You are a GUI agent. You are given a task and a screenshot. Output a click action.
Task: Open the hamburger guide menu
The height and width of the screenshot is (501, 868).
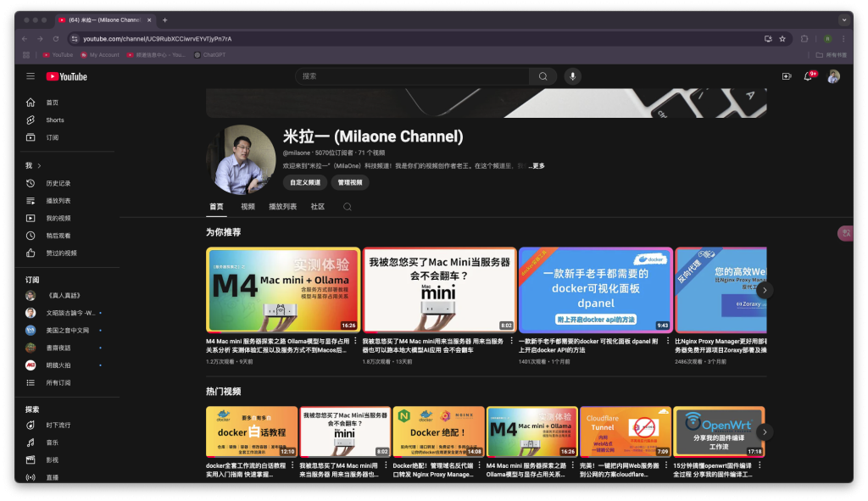[31, 76]
